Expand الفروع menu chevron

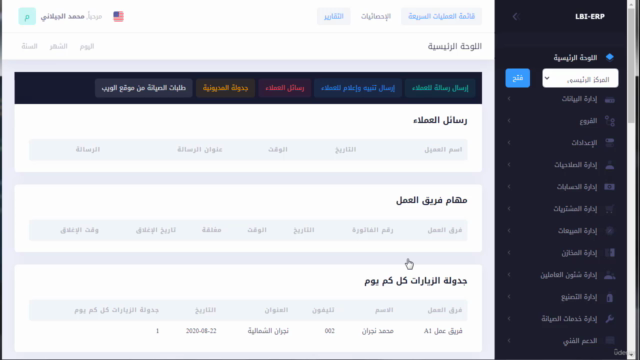click(509, 120)
